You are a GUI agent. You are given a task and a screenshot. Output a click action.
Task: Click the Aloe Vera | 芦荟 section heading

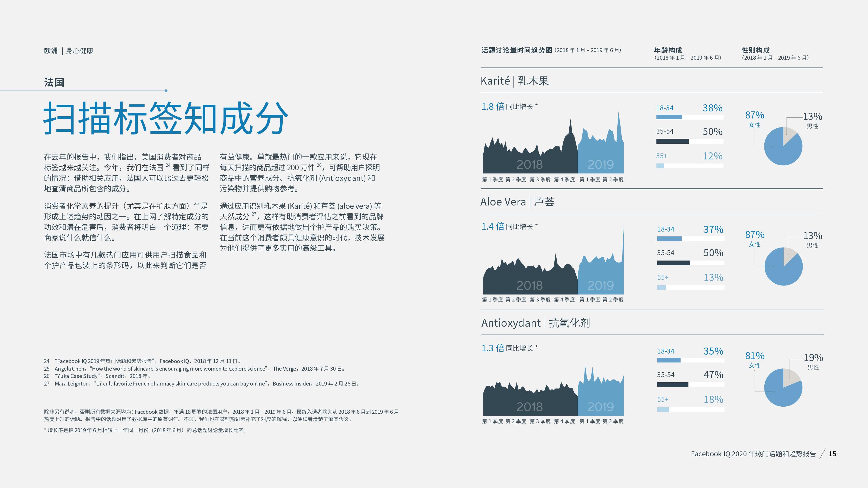pos(517,202)
